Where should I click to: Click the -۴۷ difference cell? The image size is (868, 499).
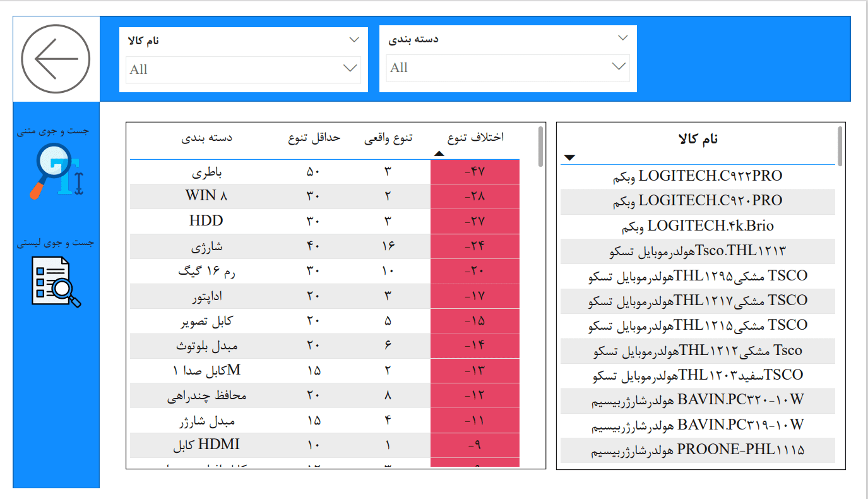click(475, 172)
